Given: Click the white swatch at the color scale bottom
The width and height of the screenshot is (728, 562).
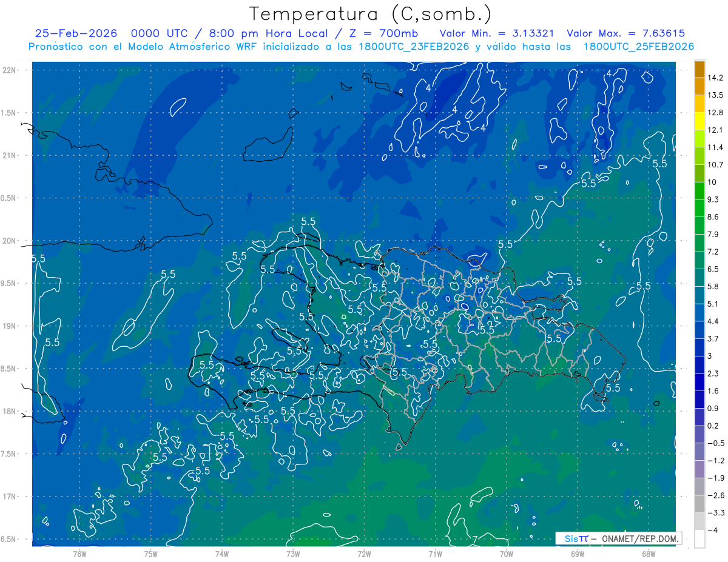Looking at the screenshot, I should [699, 539].
